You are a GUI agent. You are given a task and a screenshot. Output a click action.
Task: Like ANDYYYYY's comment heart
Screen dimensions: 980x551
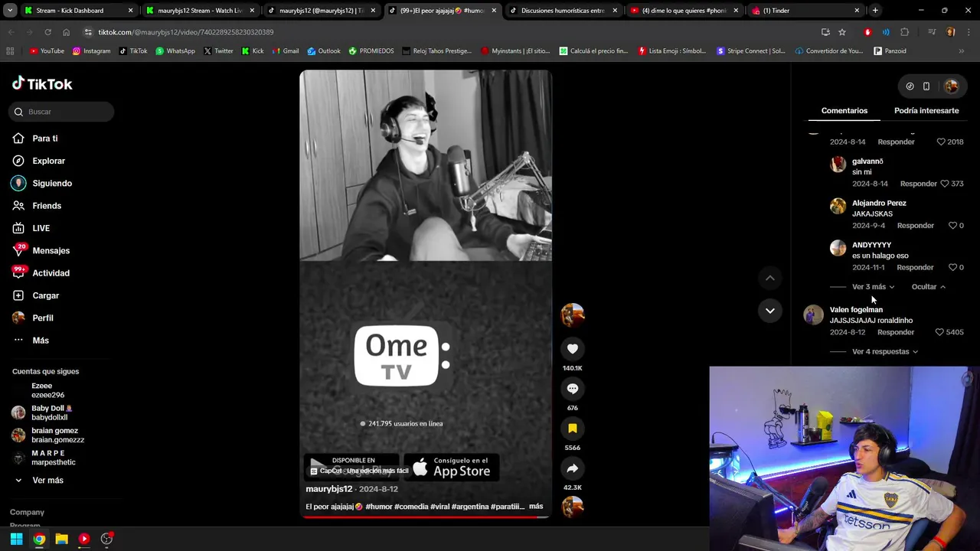(x=952, y=267)
